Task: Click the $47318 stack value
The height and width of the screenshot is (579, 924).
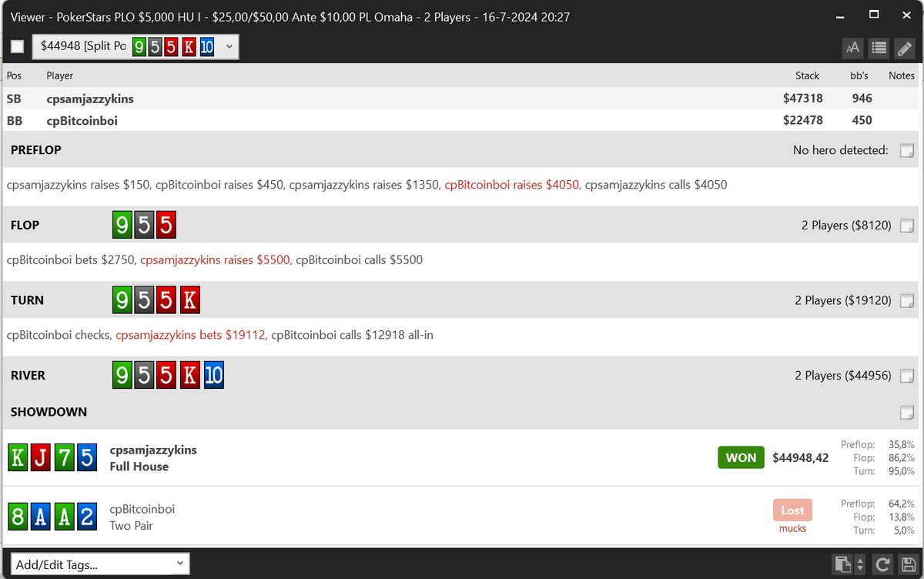Action: pos(802,99)
